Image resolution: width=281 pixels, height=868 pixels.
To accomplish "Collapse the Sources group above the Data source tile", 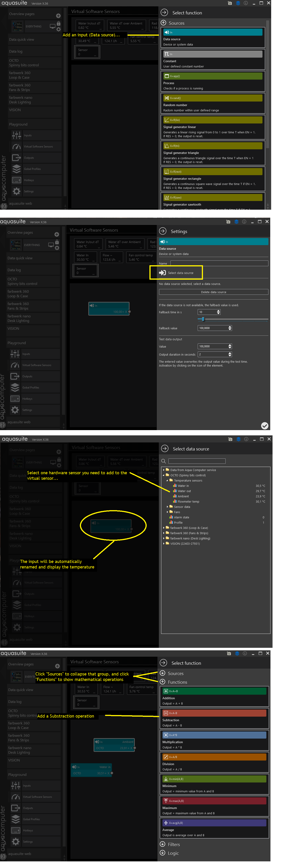I will pos(164,23).
